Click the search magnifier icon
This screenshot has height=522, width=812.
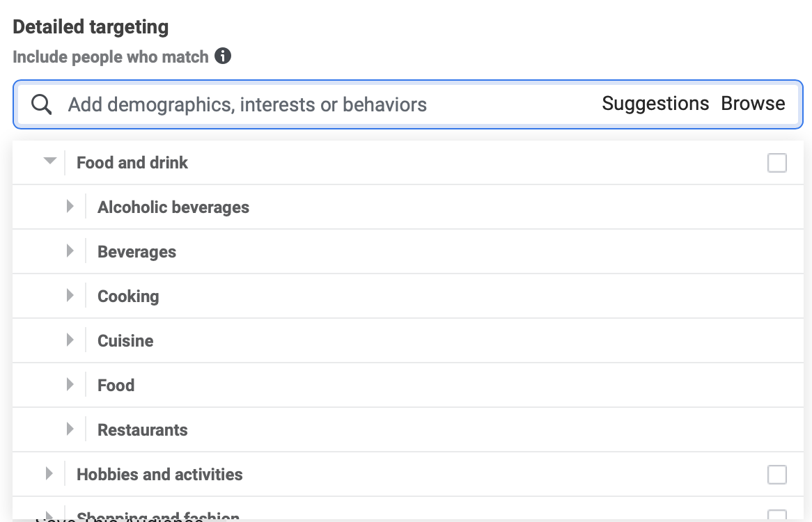tap(42, 104)
